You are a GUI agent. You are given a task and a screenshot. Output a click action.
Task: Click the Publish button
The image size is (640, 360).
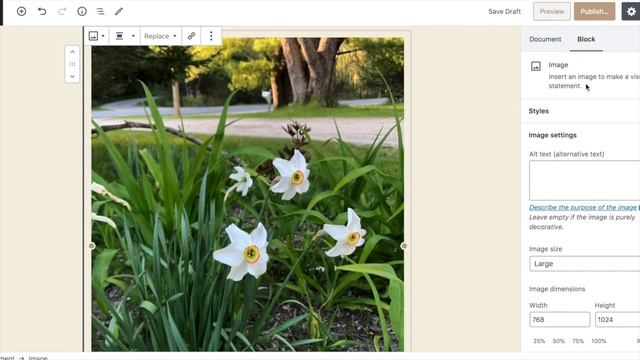coord(594,11)
